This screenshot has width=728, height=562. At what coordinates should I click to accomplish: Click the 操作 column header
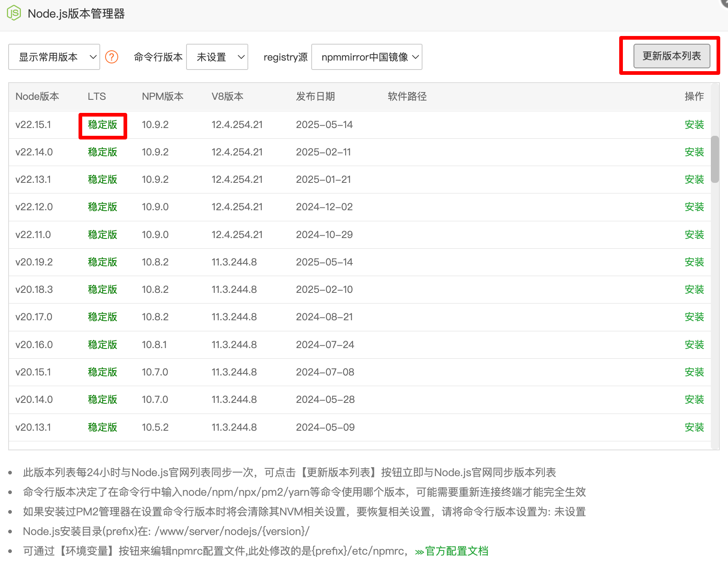(694, 97)
